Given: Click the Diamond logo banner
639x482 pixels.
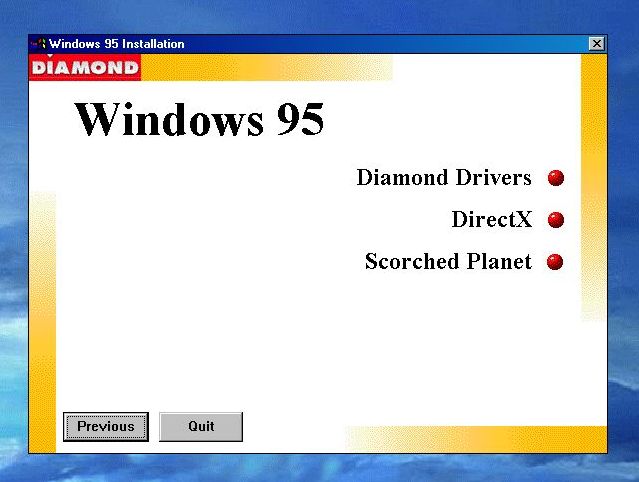Looking at the screenshot, I should coord(85,68).
